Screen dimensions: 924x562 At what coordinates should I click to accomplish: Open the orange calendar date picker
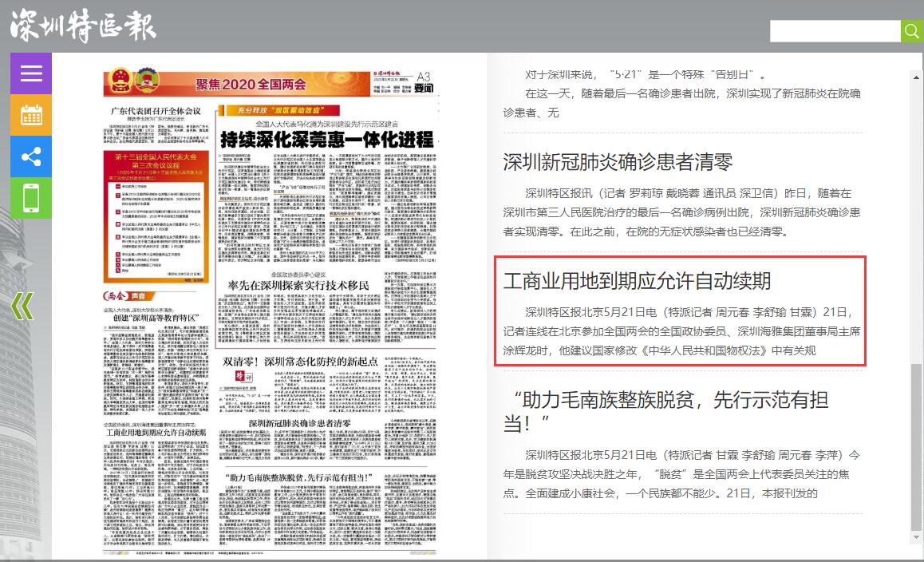(x=31, y=115)
